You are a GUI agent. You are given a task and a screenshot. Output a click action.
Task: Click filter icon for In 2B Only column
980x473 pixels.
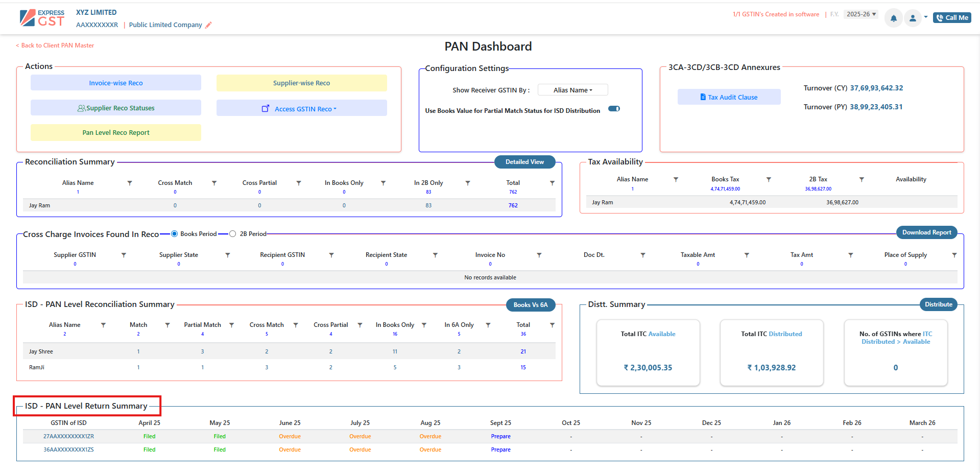click(468, 183)
